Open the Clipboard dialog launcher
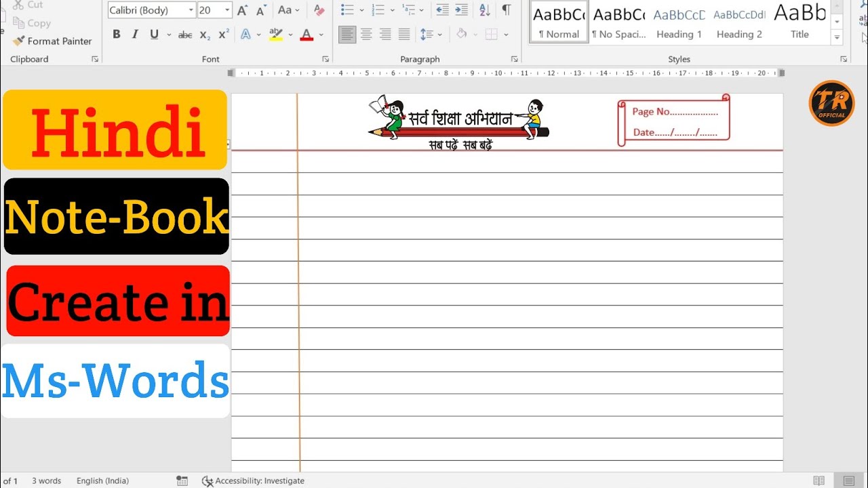 point(95,60)
